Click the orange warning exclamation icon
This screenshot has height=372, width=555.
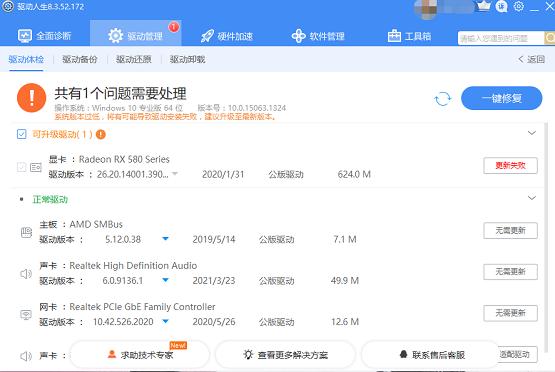32,98
